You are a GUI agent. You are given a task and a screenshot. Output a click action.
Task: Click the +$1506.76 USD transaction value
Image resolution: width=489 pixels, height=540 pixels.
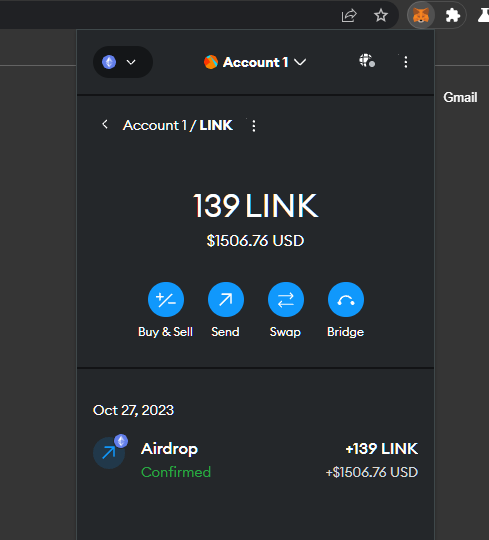click(x=372, y=472)
